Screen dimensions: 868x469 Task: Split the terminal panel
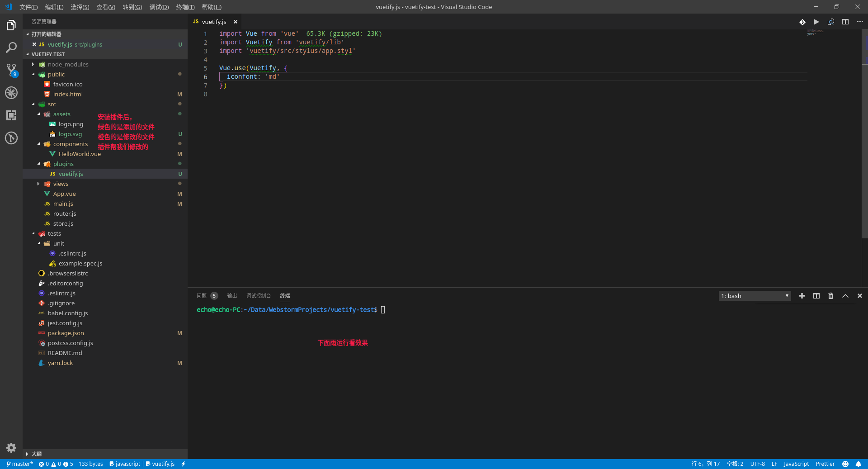click(816, 296)
